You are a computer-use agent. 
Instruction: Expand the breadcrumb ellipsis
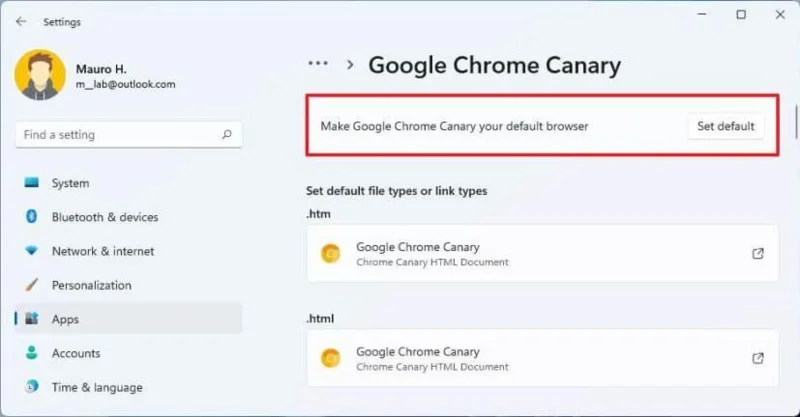[318, 63]
